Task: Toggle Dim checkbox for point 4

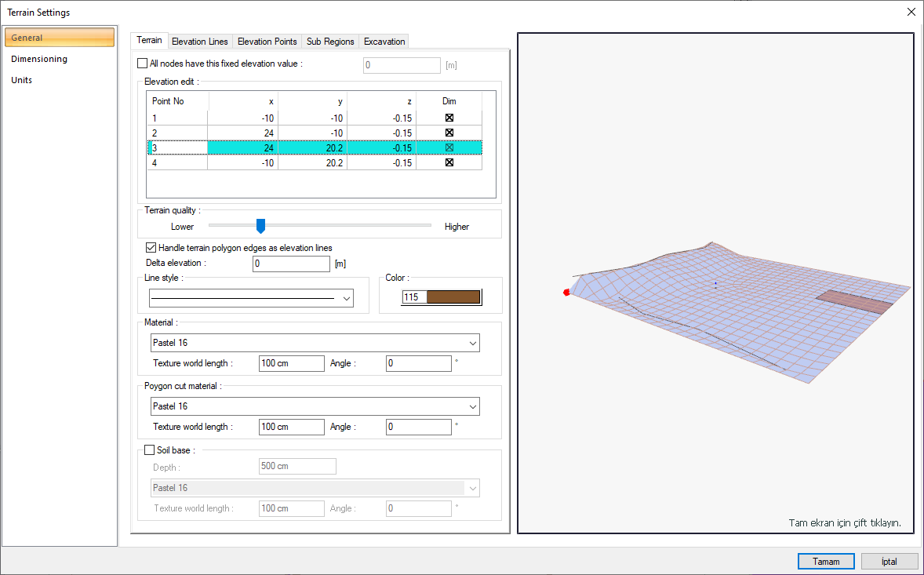Action: click(449, 163)
